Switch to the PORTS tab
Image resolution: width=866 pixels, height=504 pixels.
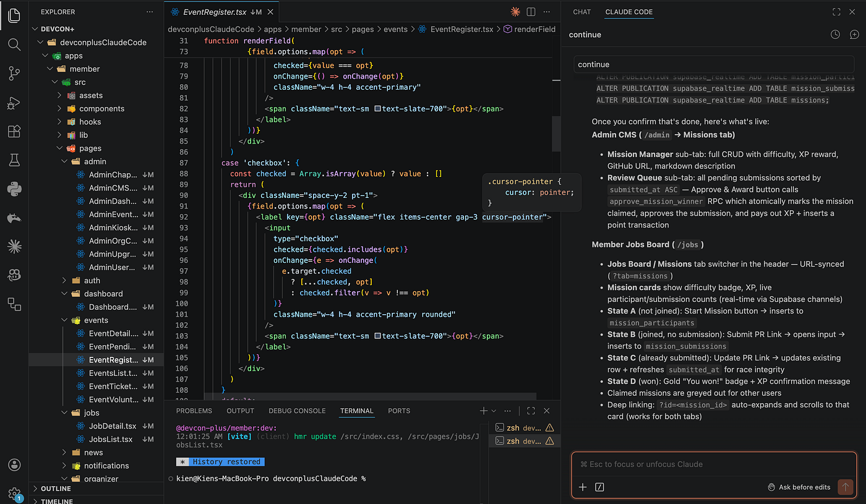(399, 411)
